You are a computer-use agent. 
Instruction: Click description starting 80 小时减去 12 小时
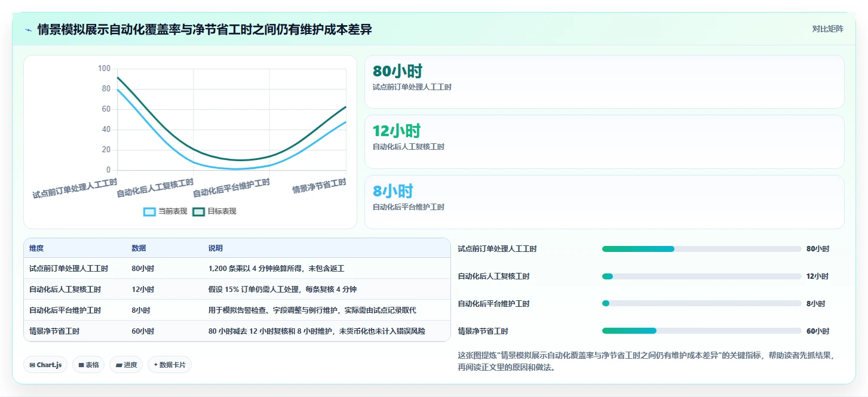pyautogui.click(x=317, y=331)
